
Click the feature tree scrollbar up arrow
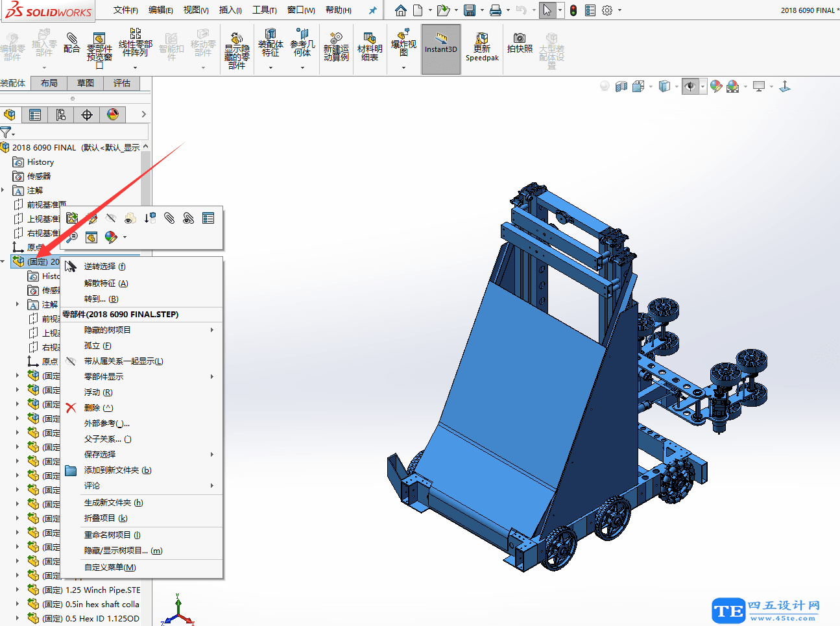[146, 147]
